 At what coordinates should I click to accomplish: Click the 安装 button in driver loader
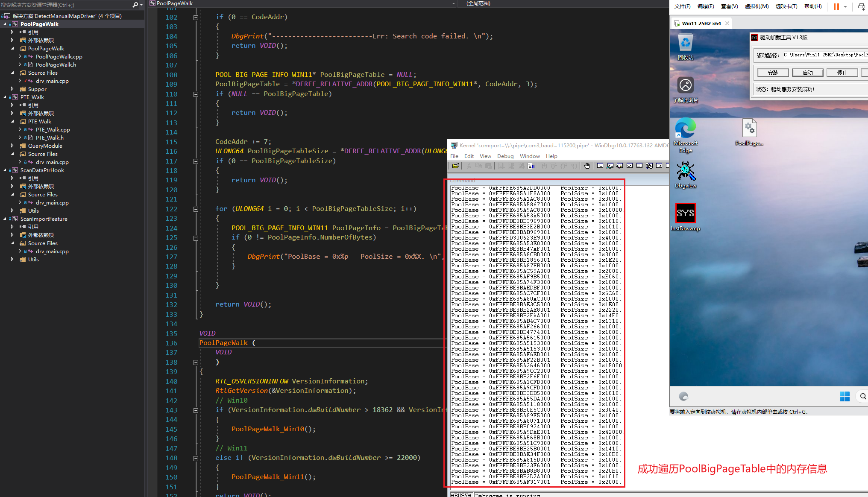pos(773,73)
